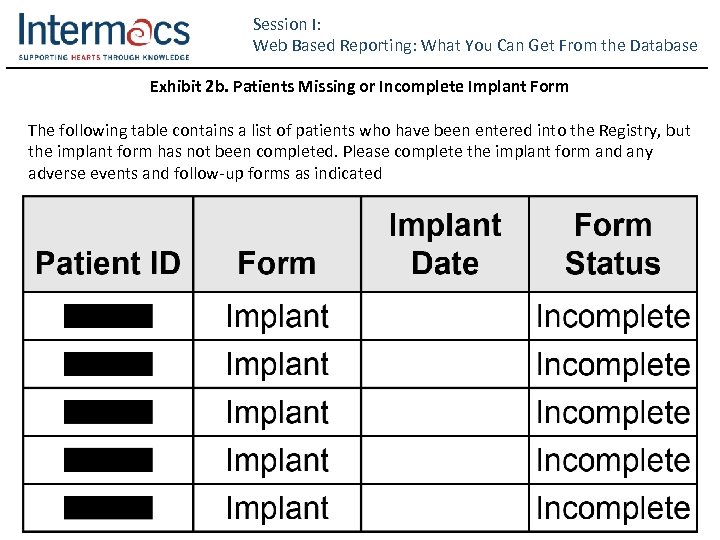The image size is (720, 540).
Task: Click the first row's Implant form cell
Action: [277, 316]
